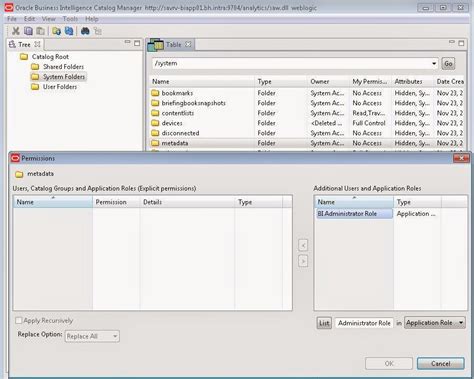Select the metadata folder row in the table
This screenshot has height=379, width=474.
pos(307,143)
